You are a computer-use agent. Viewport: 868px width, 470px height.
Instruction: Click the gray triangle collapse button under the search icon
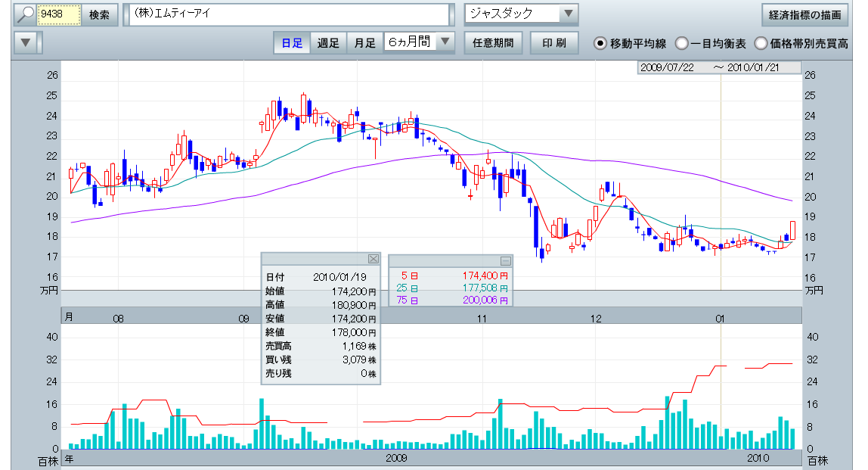pyautogui.click(x=26, y=43)
